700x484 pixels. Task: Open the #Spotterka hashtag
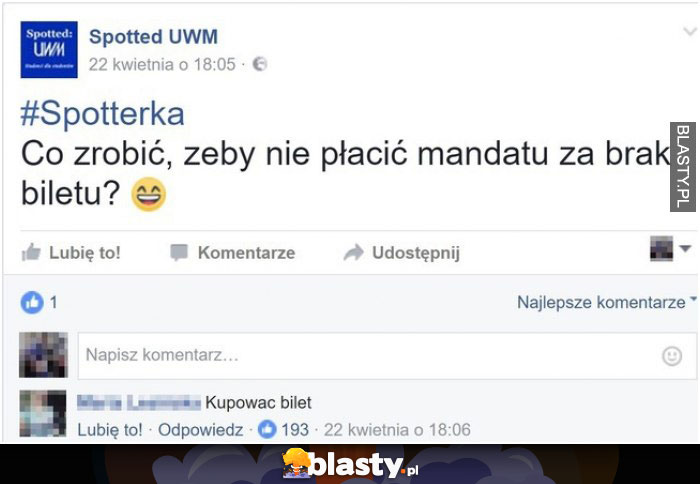click(102, 114)
